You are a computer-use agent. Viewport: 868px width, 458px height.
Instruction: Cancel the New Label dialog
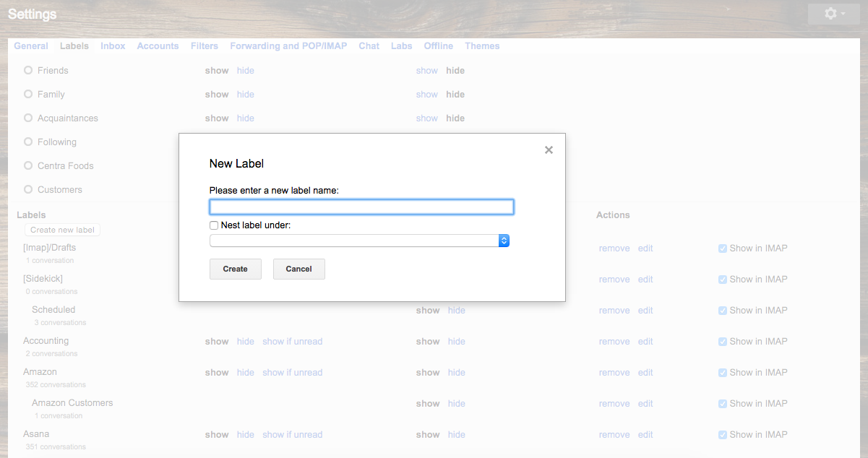298,269
